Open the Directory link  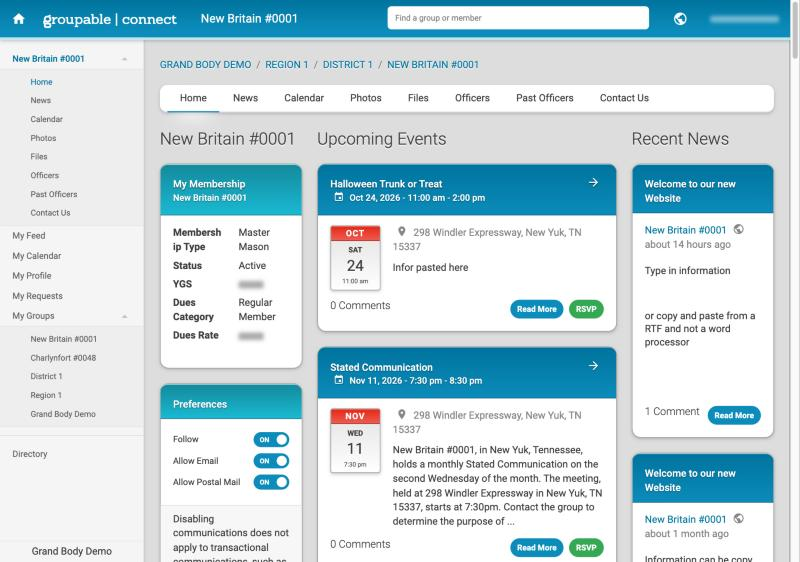[x=30, y=454]
